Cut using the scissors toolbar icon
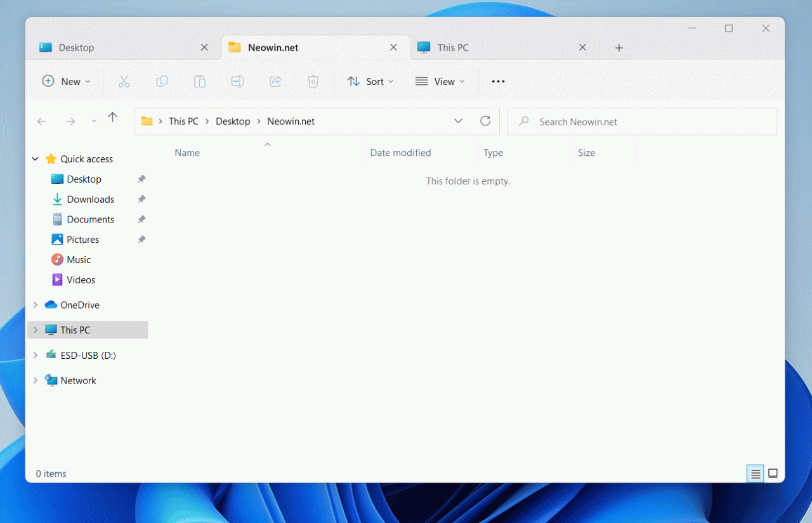This screenshot has width=812, height=523. tap(124, 81)
